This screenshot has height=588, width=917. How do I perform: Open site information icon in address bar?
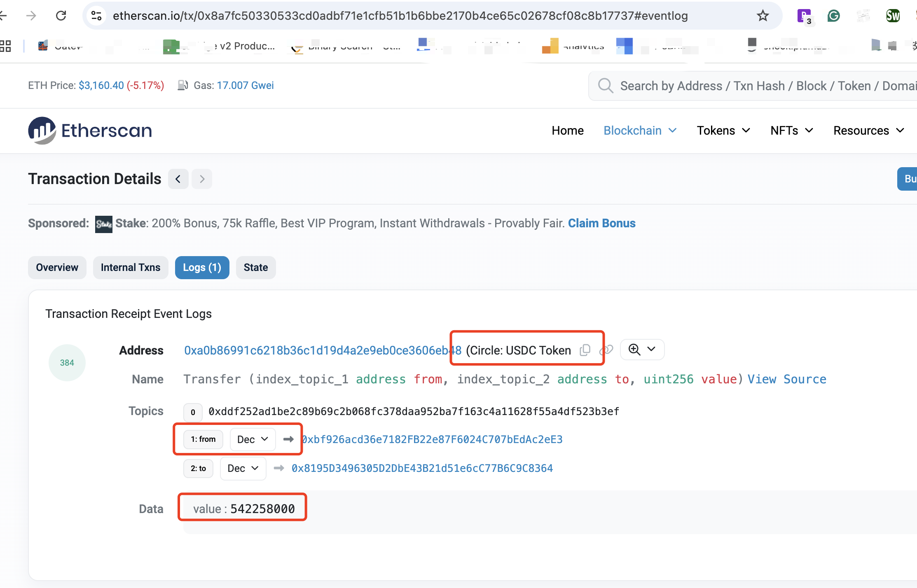(96, 16)
